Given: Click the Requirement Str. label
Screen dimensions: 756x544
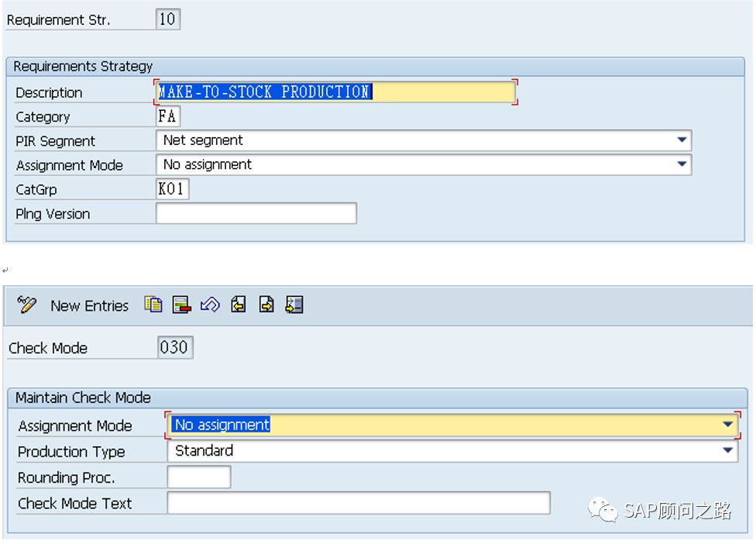Looking at the screenshot, I should 58,20.
